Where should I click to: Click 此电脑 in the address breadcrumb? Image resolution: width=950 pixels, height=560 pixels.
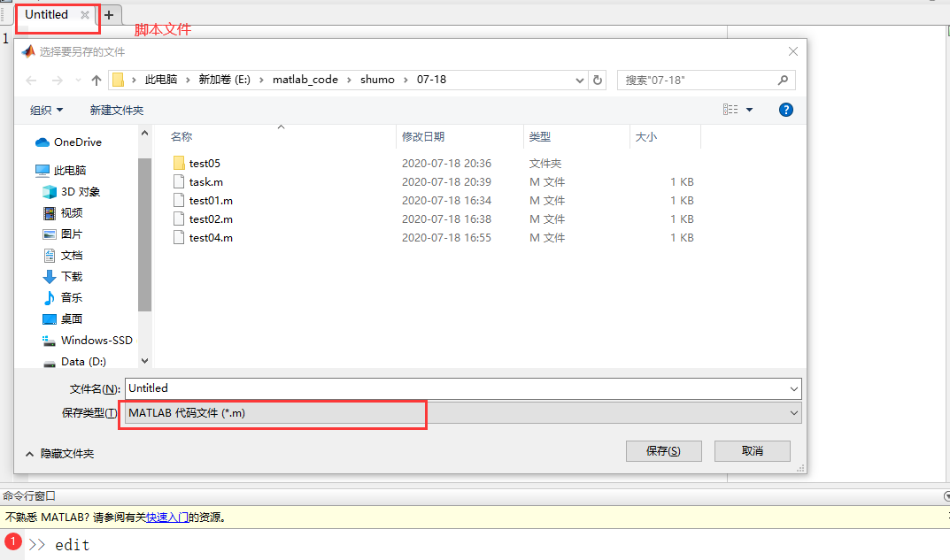pos(161,80)
